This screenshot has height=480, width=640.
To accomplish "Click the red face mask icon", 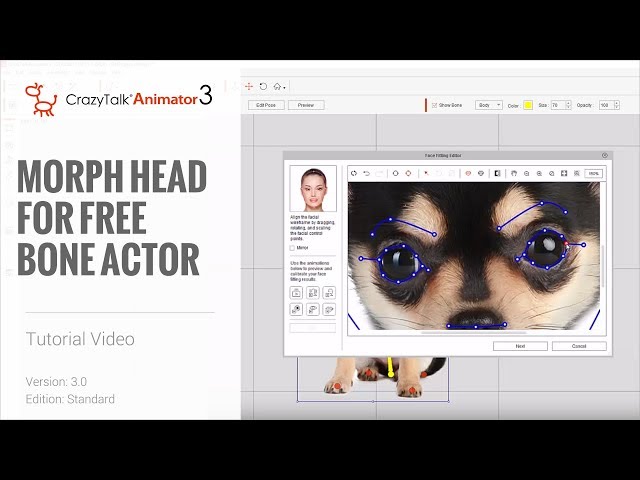I will (x=468, y=173).
